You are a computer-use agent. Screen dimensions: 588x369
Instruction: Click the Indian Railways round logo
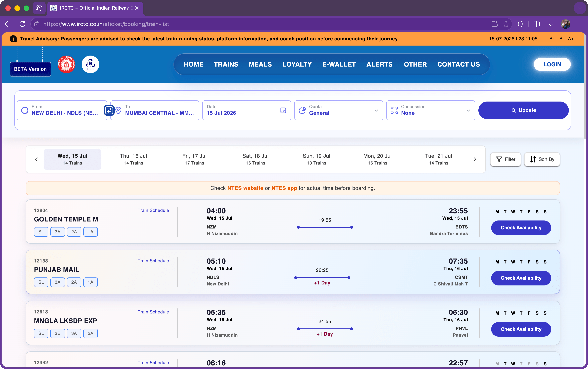[x=66, y=64]
